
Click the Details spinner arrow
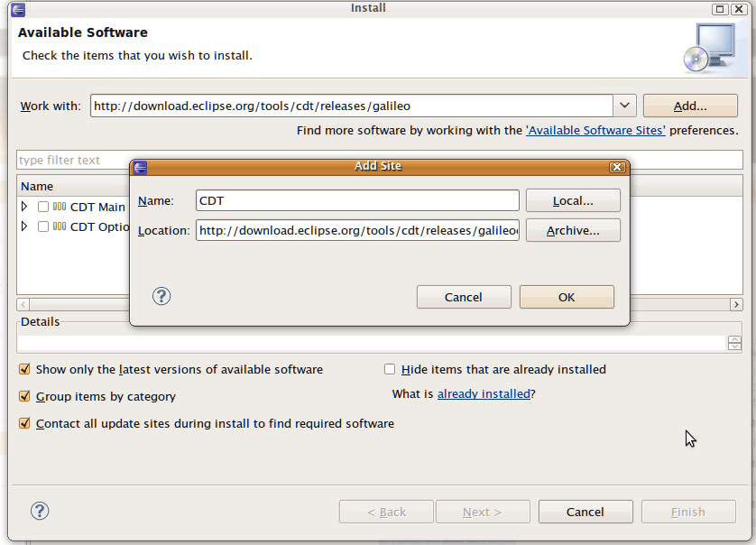pyautogui.click(x=734, y=342)
